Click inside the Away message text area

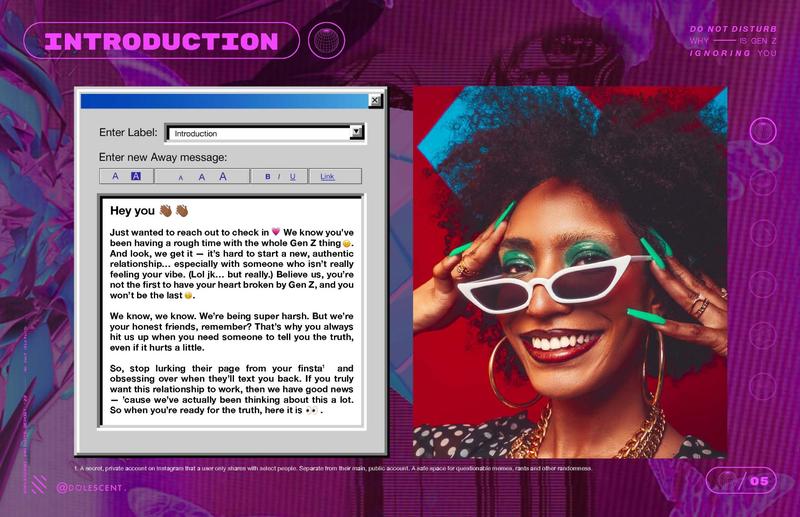coord(230,310)
